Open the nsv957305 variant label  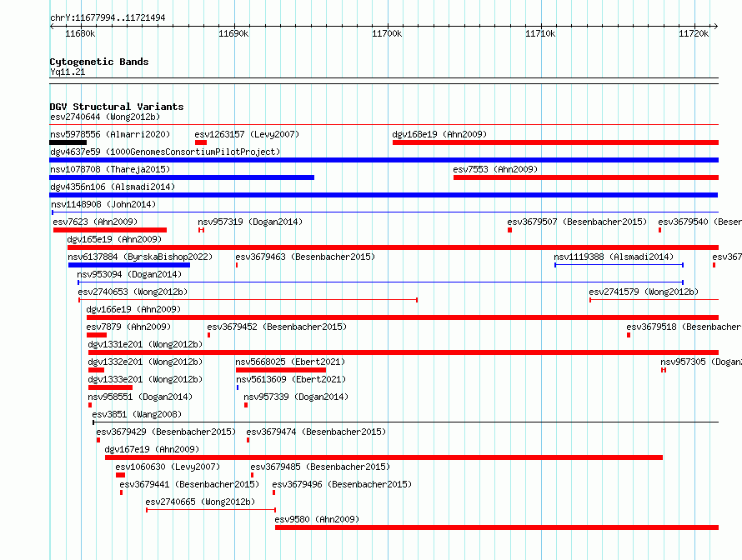701,362
